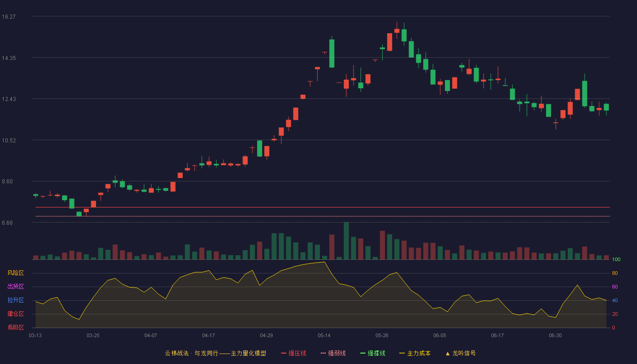Click the red 0 indicator axis value
This screenshot has width=637, height=364.
(613, 328)
